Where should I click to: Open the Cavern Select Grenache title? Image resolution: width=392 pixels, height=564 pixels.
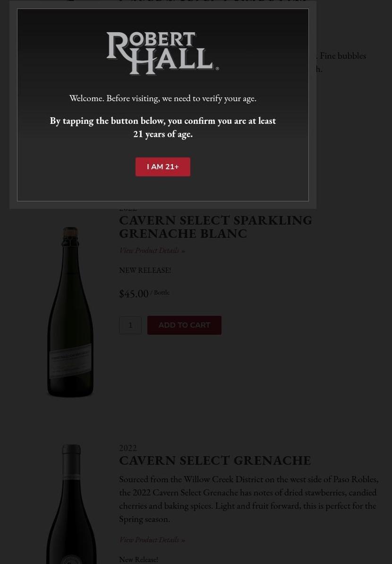pos(215,461)
